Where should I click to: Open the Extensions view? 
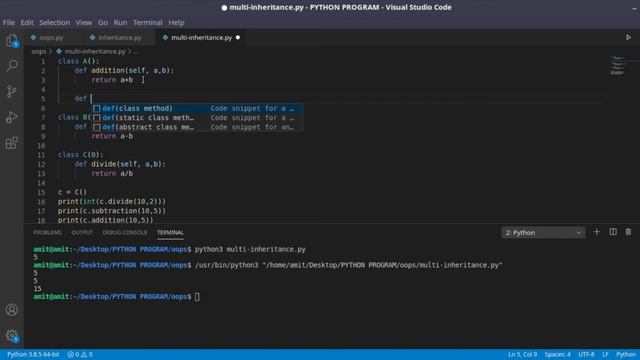tap(12, 143)
